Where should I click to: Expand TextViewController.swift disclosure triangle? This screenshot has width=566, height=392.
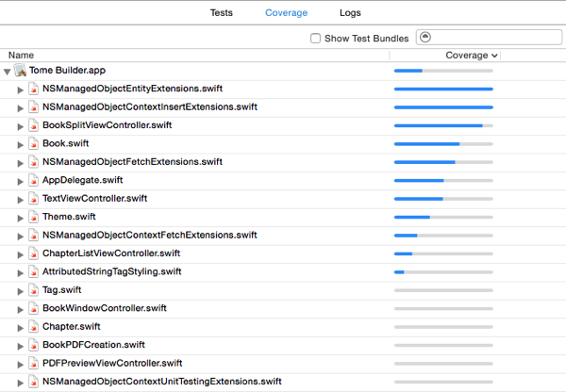click(x=20, y=200)
